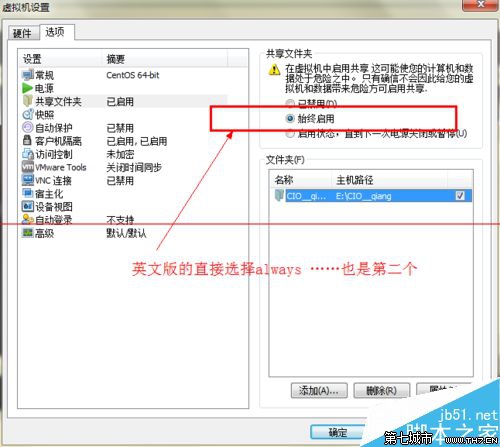Click the 客户机隔离 lock icon
The width and height of the screenshot is (500, 447).
click(x=27, y=141)
